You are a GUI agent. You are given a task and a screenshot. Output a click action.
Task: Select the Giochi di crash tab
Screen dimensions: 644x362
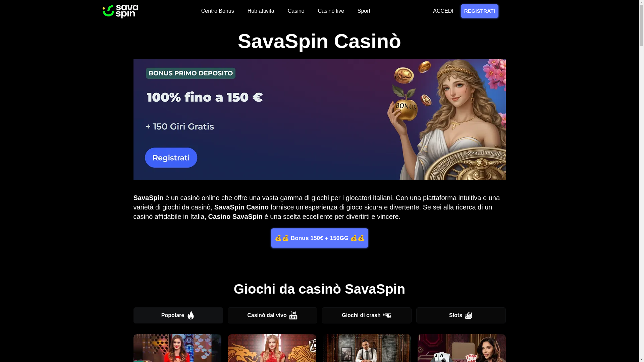tap(367, 315)
